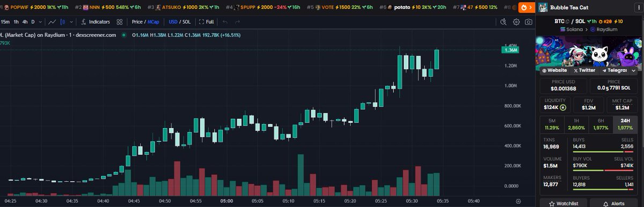Open the Indicators panel
The height and width of the screenshot is (207, 644).
[x=96, y=22]
